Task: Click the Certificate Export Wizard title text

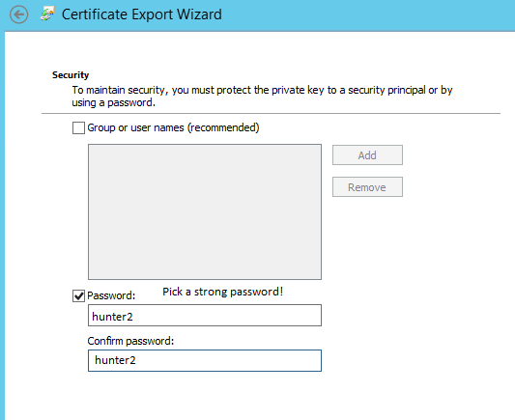Action: click(x=142, y=14)
